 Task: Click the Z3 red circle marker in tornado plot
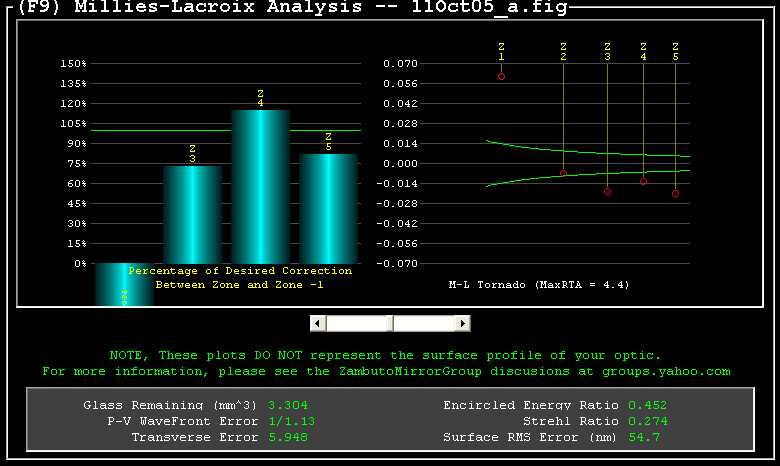[607, 191]
